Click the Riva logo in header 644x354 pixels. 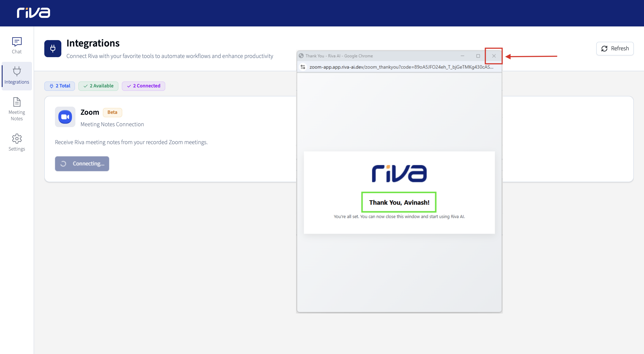point(33,13)
